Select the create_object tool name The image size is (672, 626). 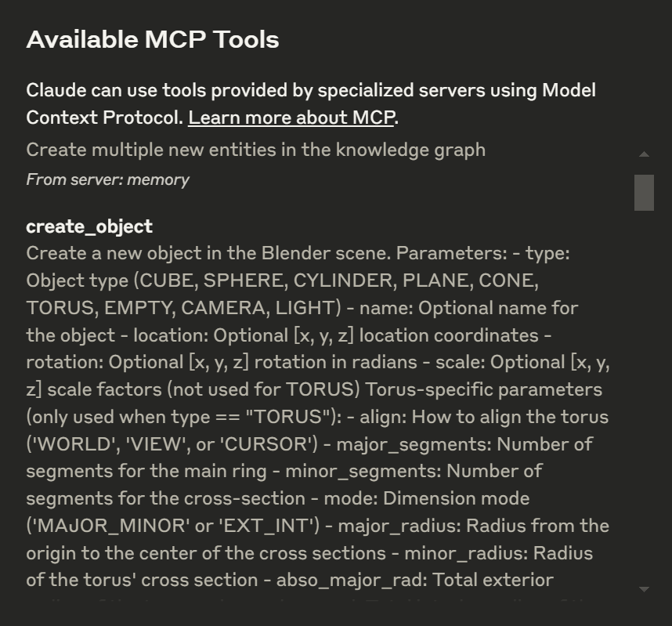pyautogui.click(x=89, y=227)
